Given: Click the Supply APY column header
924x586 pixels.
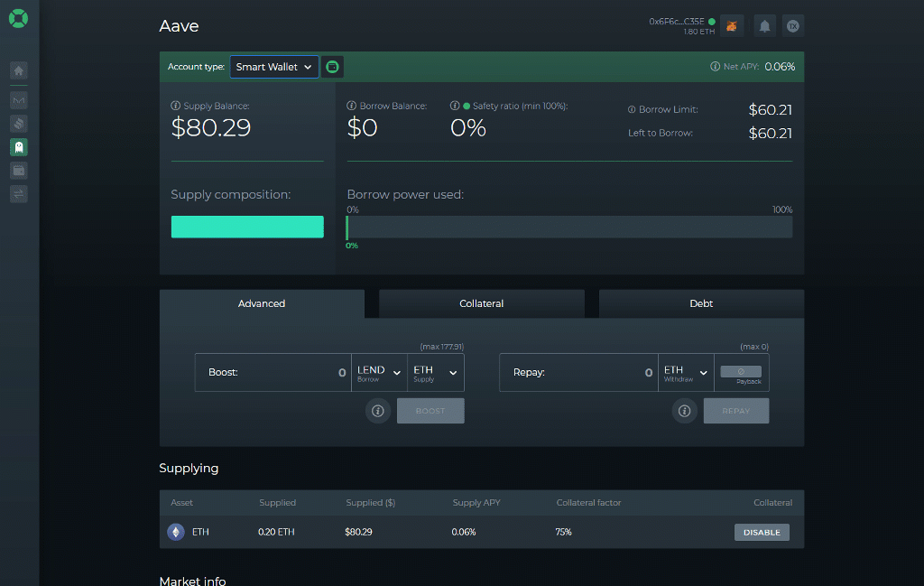Looking at the screenshot, I should 476,503.
